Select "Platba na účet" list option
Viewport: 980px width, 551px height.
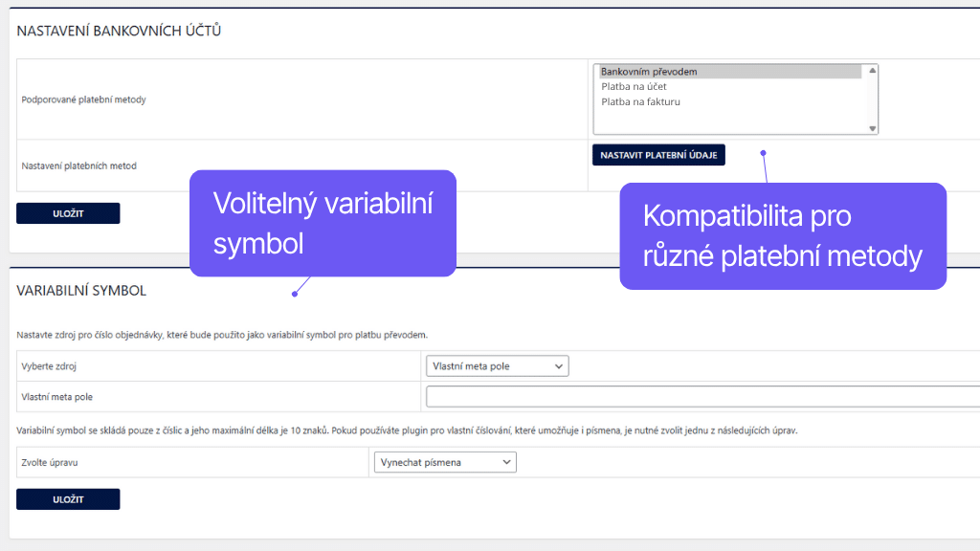[634, 87]
